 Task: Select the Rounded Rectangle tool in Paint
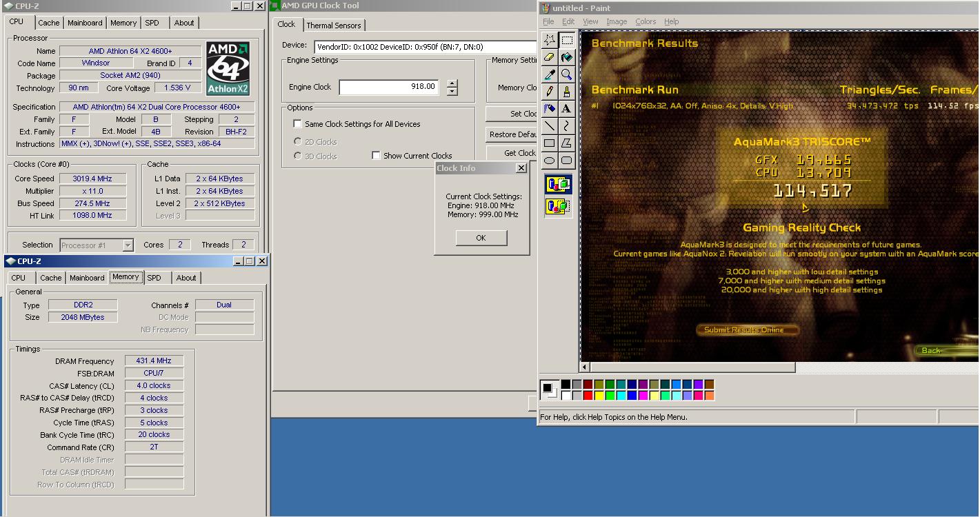point(567,161)
